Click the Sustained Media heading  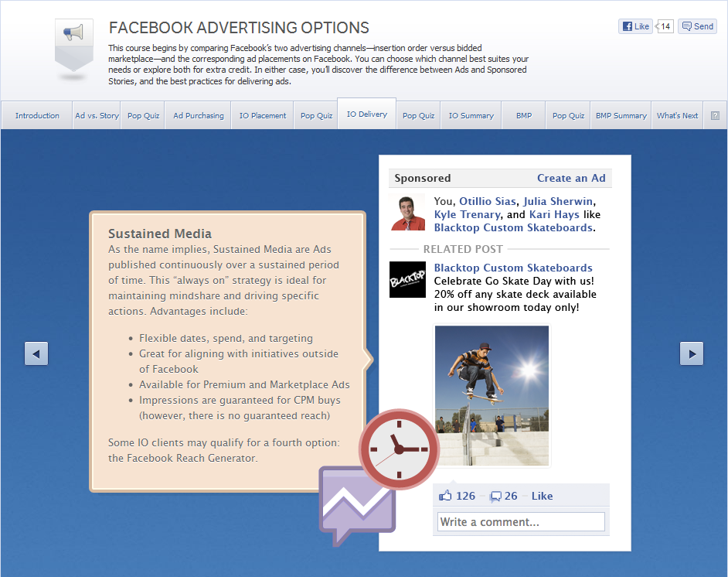(160, 234)
